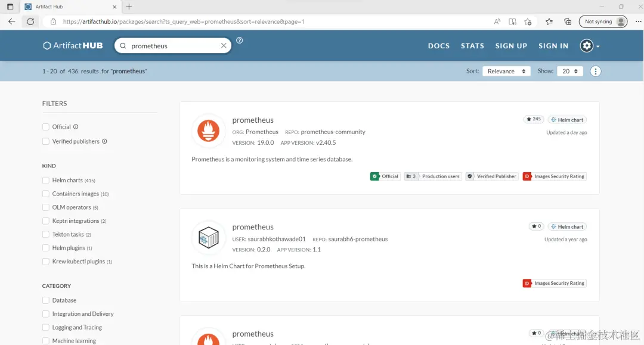644x345 pixels.
Task: Click info icon next to Official filter
Action: point(76,127)
